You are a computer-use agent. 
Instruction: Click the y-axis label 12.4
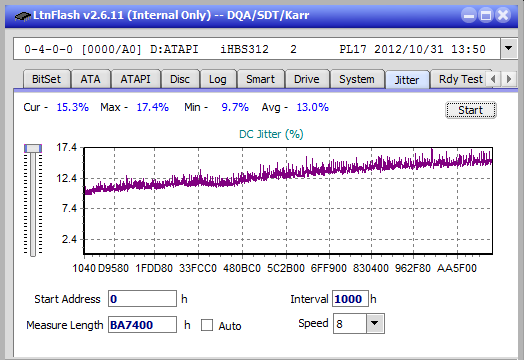coord(67,178)
